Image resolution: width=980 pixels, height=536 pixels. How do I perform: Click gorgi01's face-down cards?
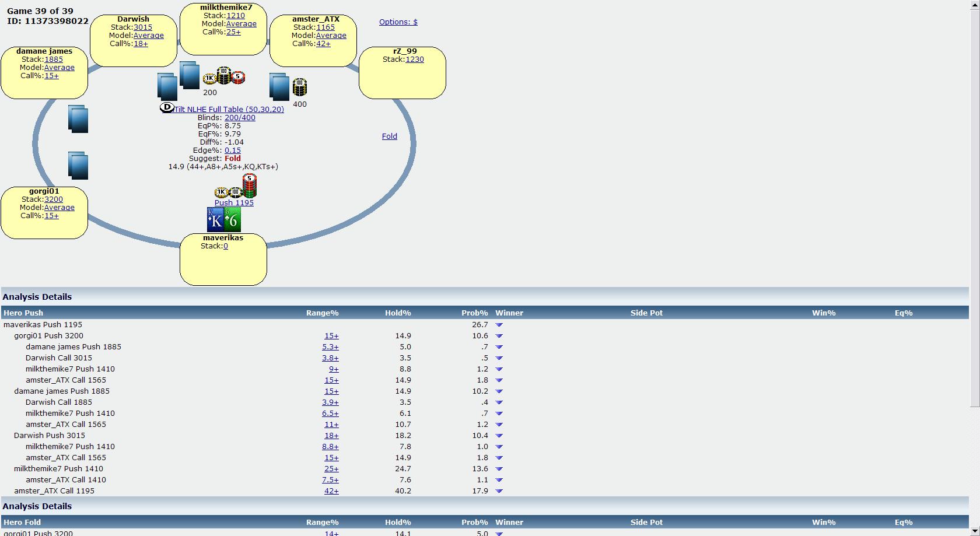coord(78,165)
